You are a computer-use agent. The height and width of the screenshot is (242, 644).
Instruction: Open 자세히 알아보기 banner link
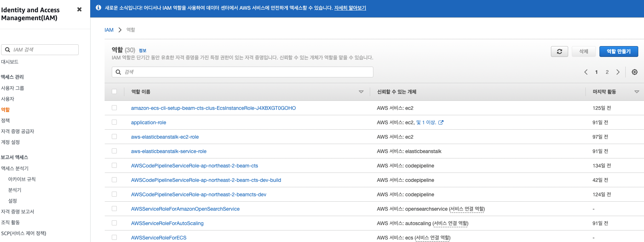click(x=350, y=8)
